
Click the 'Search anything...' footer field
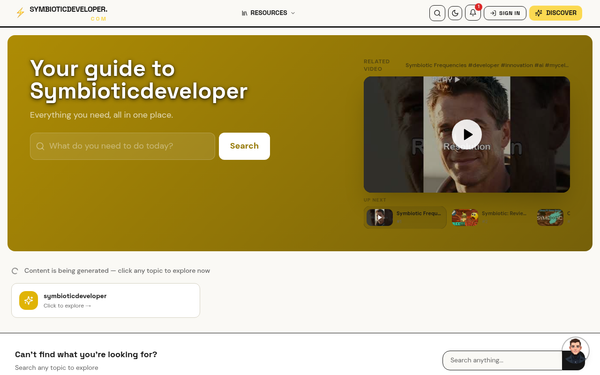[x=502, y=360]
